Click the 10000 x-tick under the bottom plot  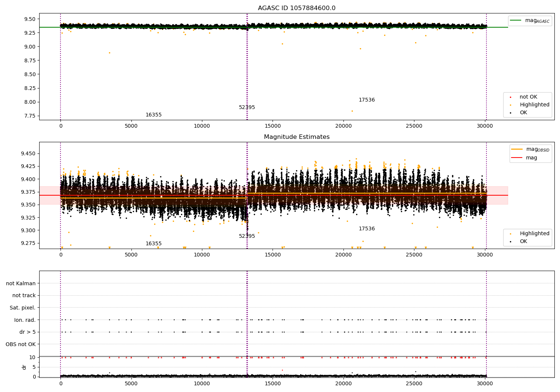click(202, 384)
